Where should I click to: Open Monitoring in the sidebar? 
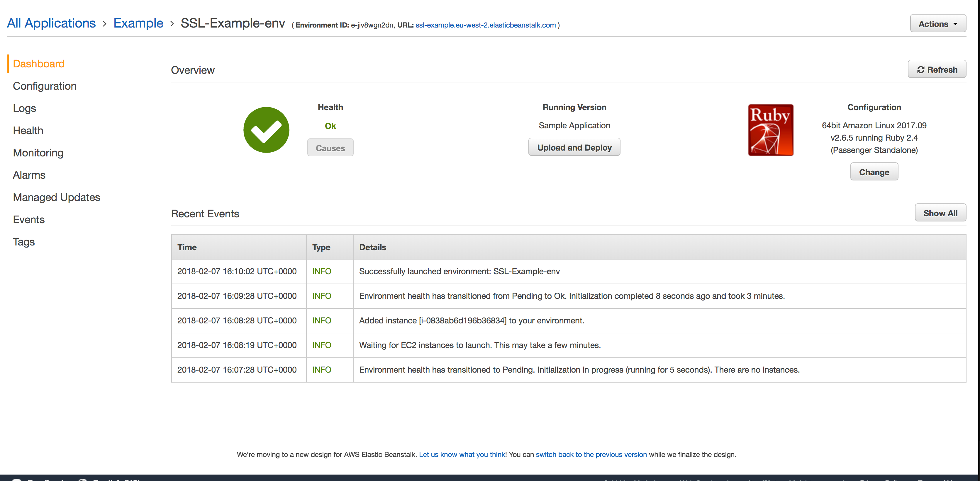point(38,153)
